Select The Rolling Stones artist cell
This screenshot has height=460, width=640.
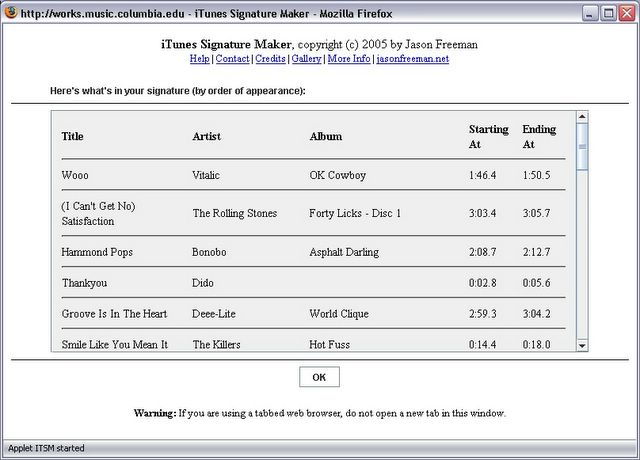tap(235, 213)
